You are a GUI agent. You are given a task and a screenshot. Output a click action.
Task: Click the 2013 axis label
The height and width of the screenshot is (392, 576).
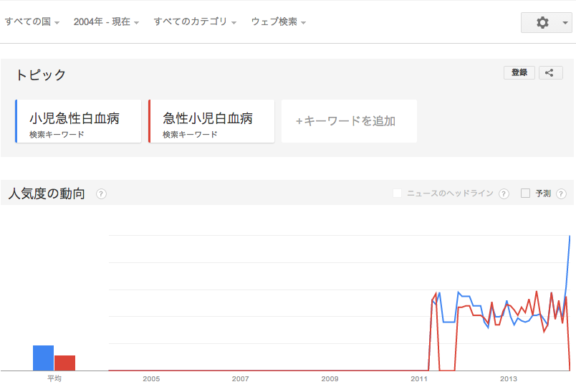tap(509, 379)
